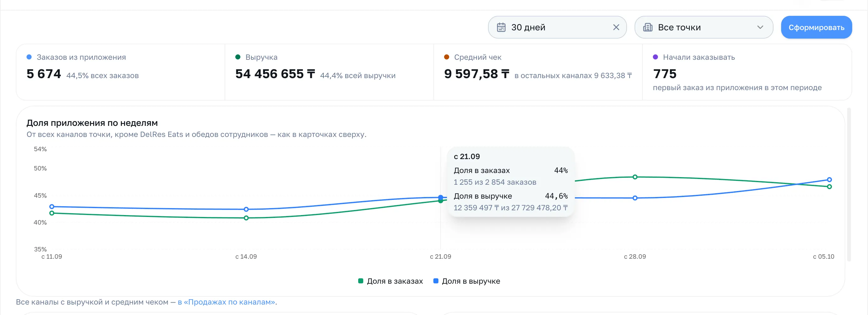The image size is (868, 315).
Task: Click the 775 new customers value
Action: tap(665, 74)
